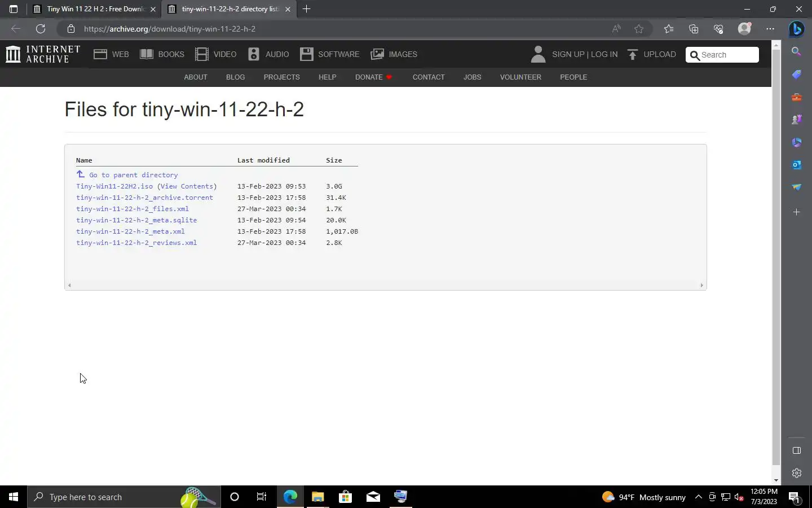
Task: Close the Tiny Win 11 22 H 2 tab
Action: tap(153, 9)
